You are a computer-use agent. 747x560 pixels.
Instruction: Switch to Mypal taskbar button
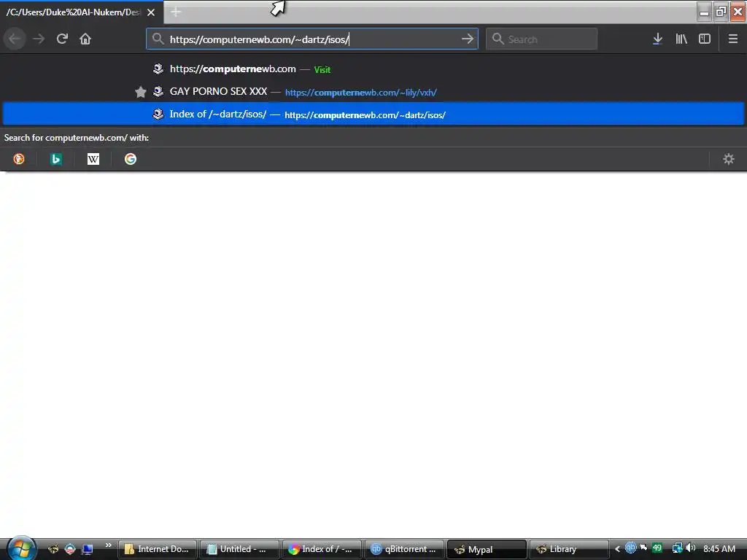[x=487, y=549]
